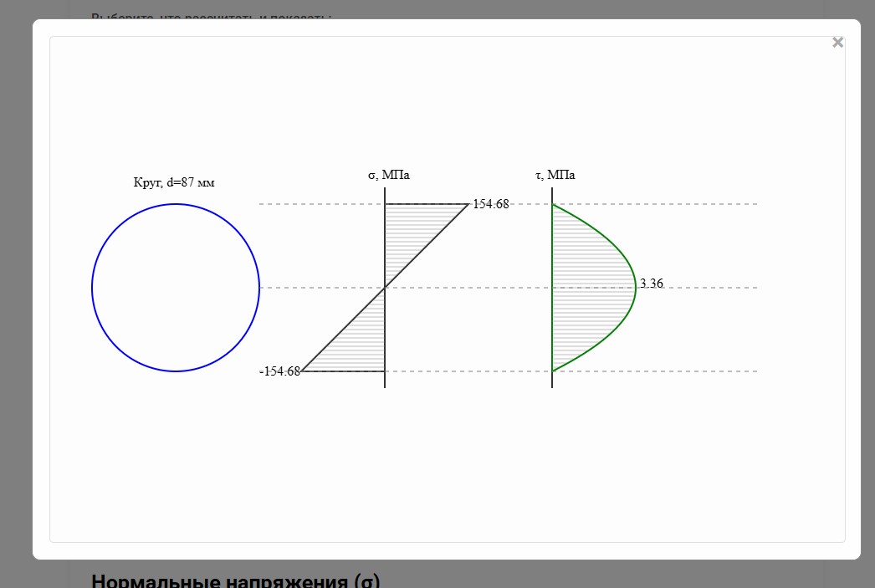Click the top dashed guide line
875x588 pixels.
point(711,204)
